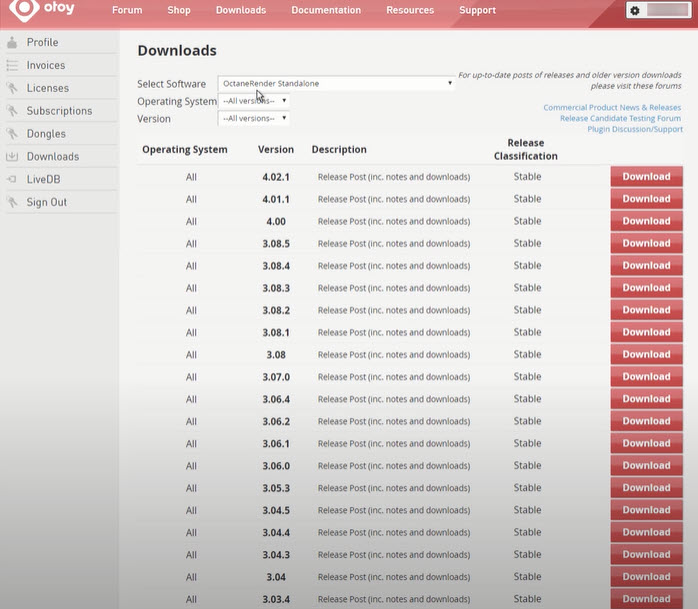Download version 3.08
The image size is (698, 609).
tap(646, 355)
